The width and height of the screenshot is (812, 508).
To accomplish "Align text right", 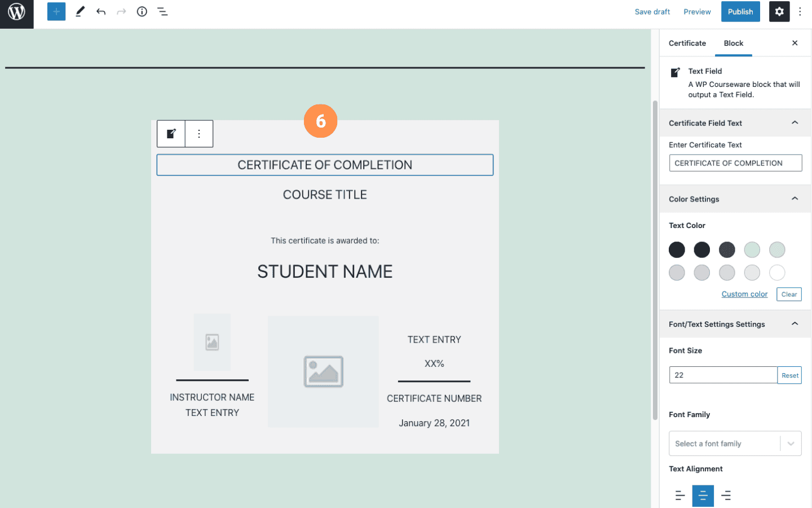I will click(x=726, y=496).
